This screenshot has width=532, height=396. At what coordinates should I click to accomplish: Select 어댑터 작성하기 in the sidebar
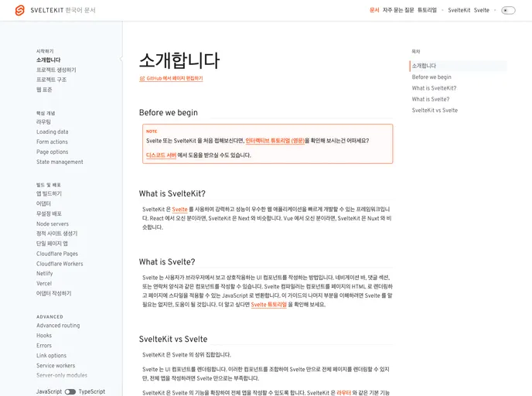point(54,294)
